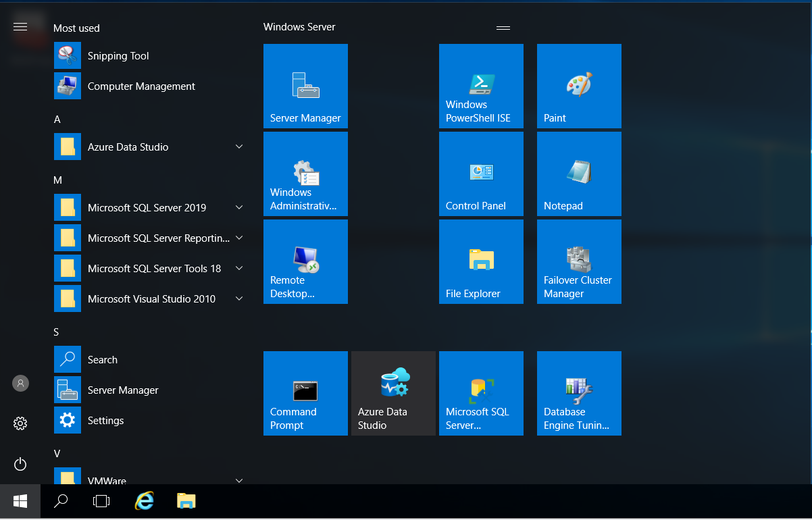Open Task View on the taskbar
Screen dimensions: 812x520
pos(101,501)
